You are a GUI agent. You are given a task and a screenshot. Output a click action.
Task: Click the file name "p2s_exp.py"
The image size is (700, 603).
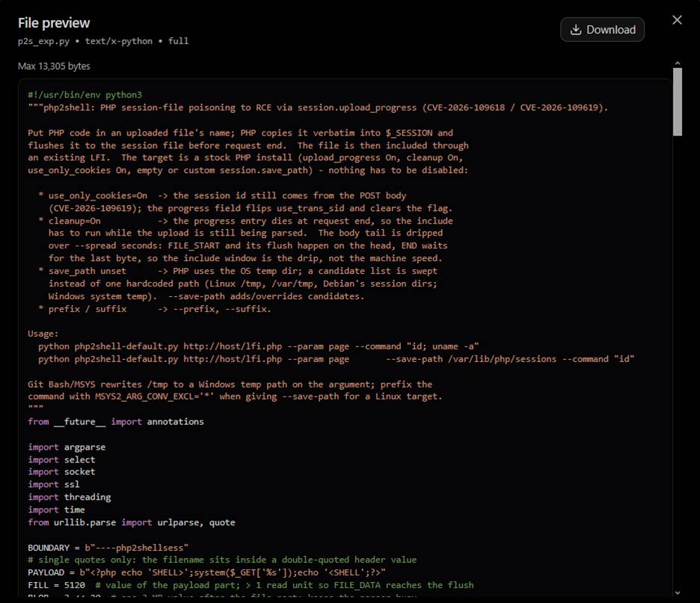(x=43, y=41)
